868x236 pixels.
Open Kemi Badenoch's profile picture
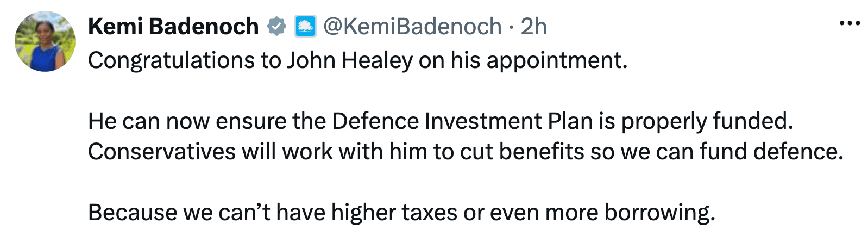pyautogui.click(x=45, y=41)
